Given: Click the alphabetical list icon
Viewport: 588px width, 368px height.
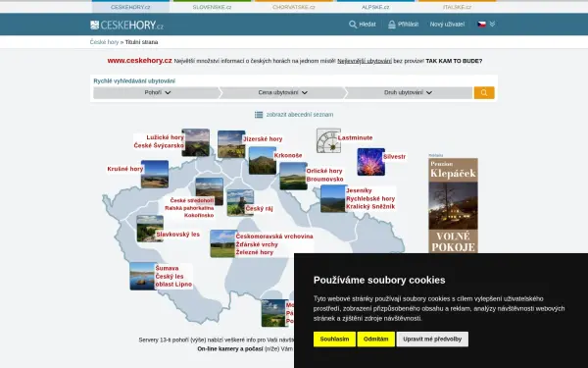Looking at the screenshot, I should click(259, 115).
